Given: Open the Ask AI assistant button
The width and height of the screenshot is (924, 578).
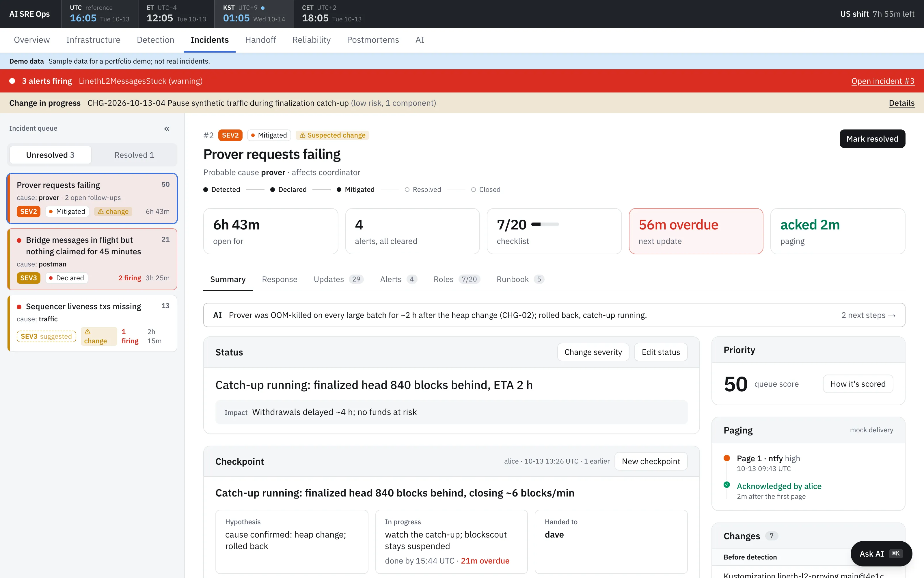Looking at the screenshot, I should pyautogui.click(x=881, y=553).
